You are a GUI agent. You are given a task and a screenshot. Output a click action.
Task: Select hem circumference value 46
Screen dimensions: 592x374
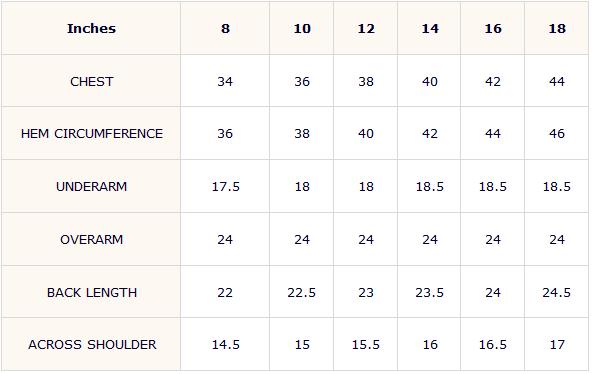pos(557,134)
